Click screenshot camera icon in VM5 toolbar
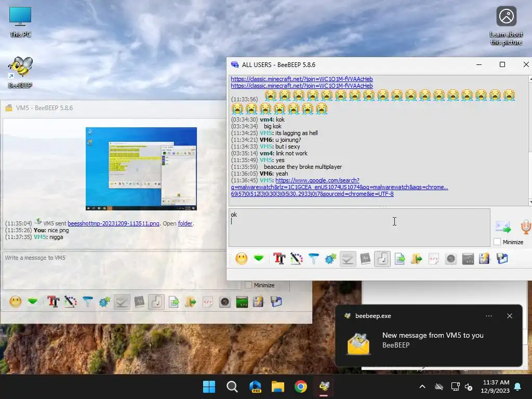The height and width of the screenshot is (399, 532). pyautogui.click(x=224, y=302)
